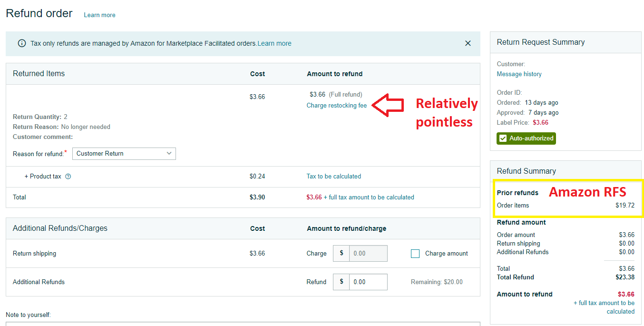Open the Reason for refund dropdown
The width and height of the screenshot is (644, 326).
coord(124,154)
